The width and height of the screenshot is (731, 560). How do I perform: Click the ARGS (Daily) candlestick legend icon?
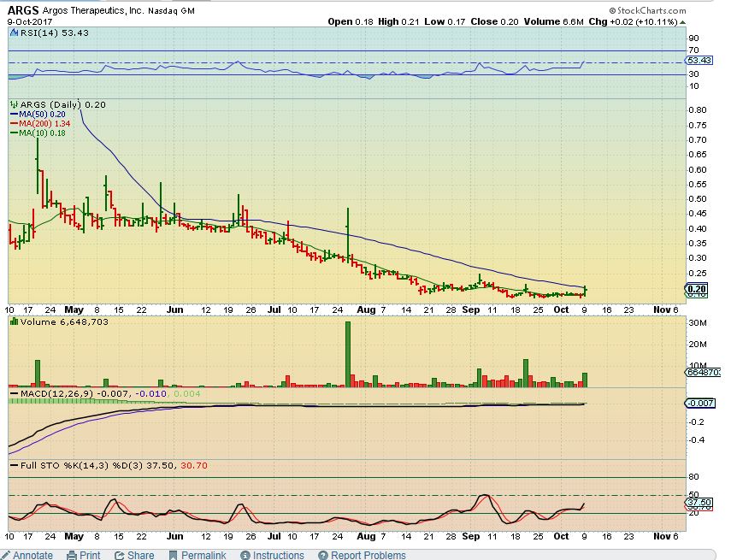click(x=14, y=104)
